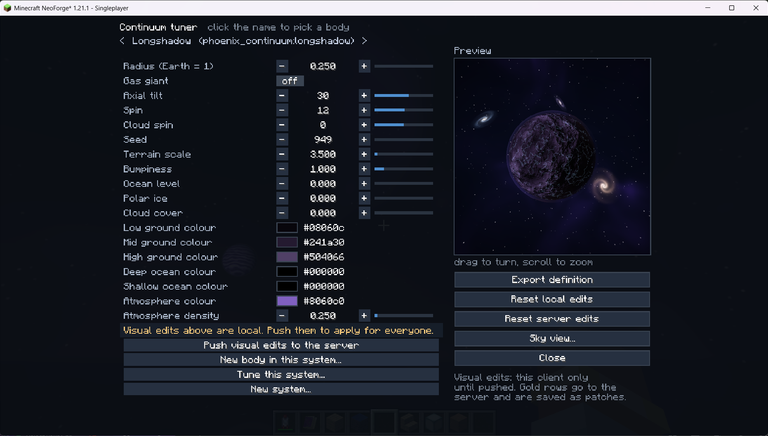Open the High ground colour swatch
The height and width of the screenshot is (436, 768).
tap(287, 257)
